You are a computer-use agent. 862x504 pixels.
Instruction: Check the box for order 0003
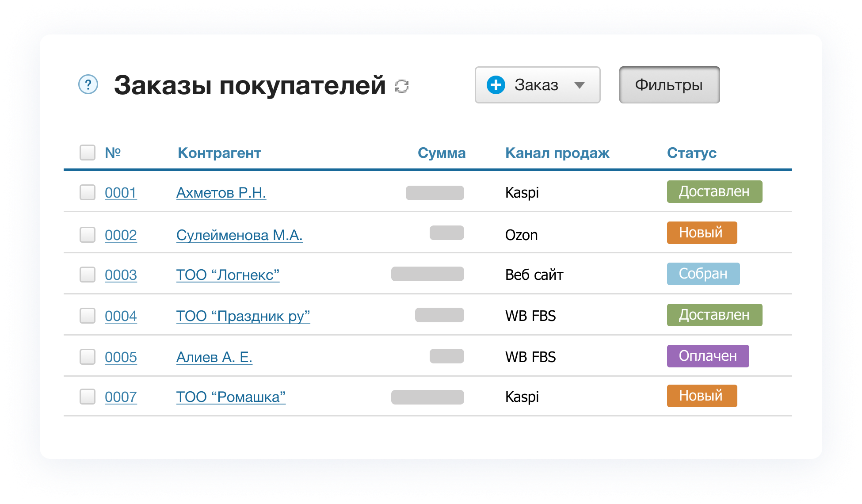[88, 275]
